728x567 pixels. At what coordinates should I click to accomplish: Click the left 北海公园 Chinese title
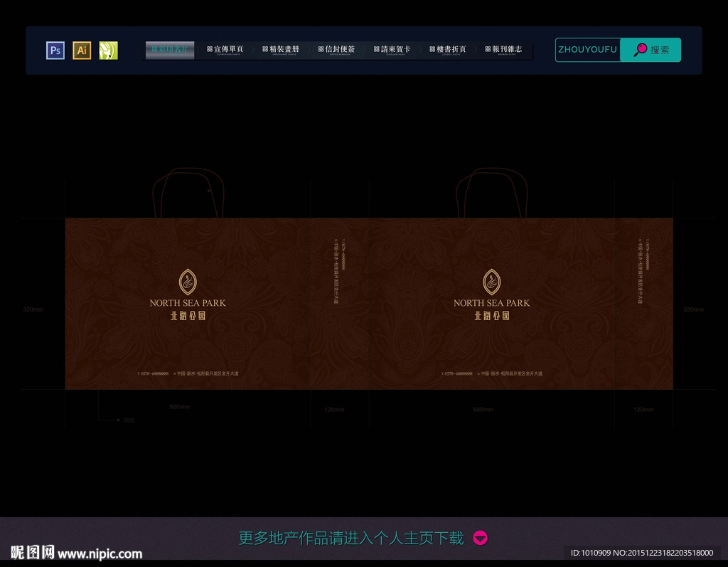[x=188, y=316]
